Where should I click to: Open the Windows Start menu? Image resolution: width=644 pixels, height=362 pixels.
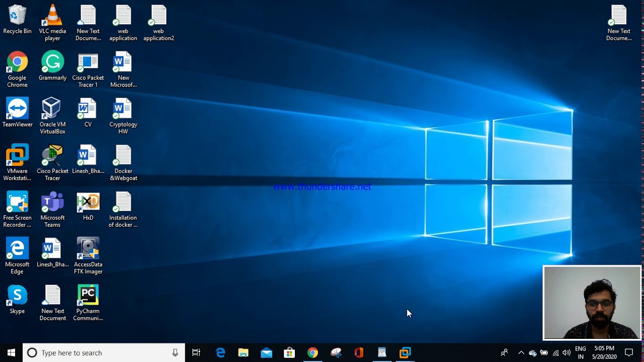coord(11,353)
